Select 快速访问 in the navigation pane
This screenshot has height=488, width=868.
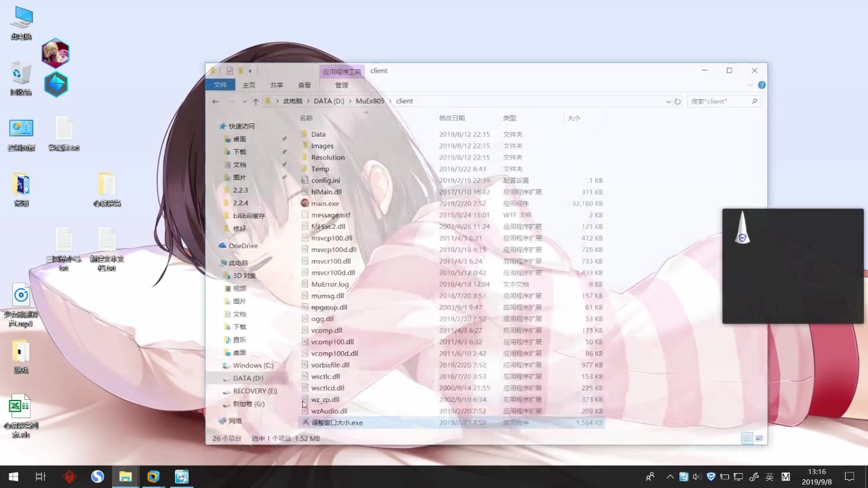click(x=241, y=126)
